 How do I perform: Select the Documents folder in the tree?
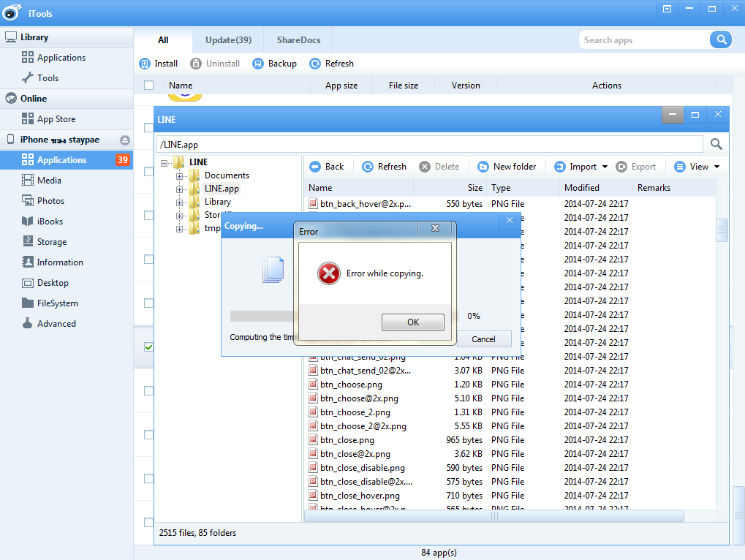pyautogui.click(x=227, y=175)
